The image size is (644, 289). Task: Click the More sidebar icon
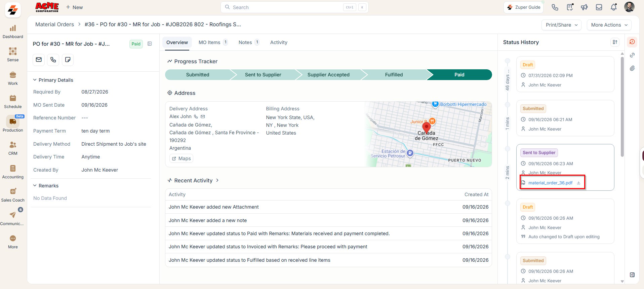point(13,242)
